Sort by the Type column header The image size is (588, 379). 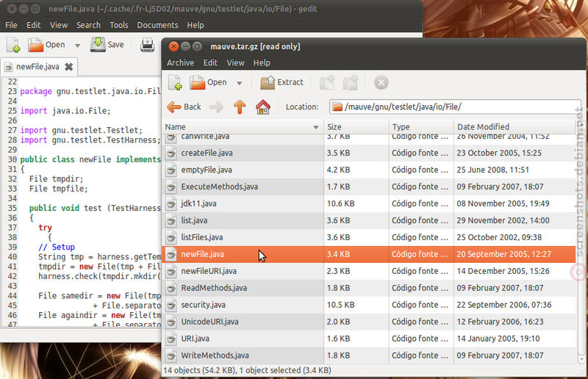[x=421, y=127]
